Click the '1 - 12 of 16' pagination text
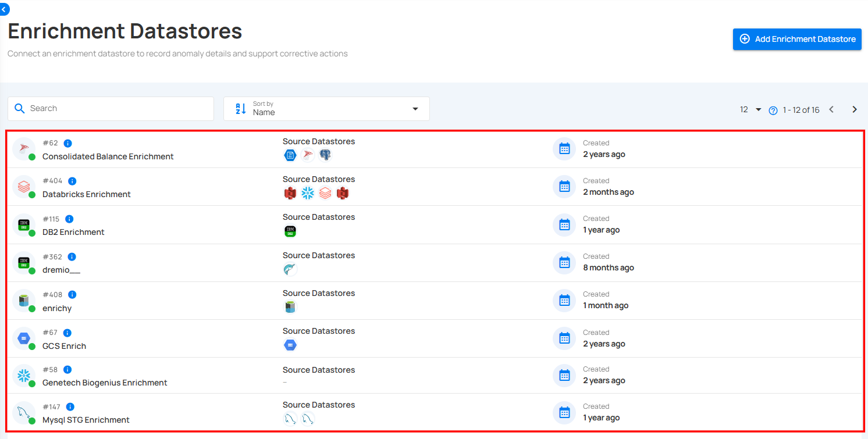The height and width of the screenshot is (439, 868). coord(801,110)
